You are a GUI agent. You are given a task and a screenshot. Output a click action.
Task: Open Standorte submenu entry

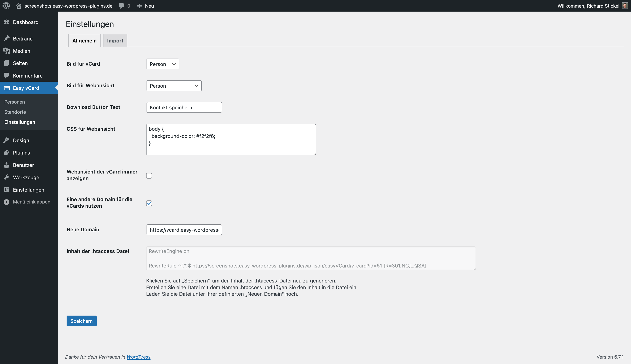(15, 112)
